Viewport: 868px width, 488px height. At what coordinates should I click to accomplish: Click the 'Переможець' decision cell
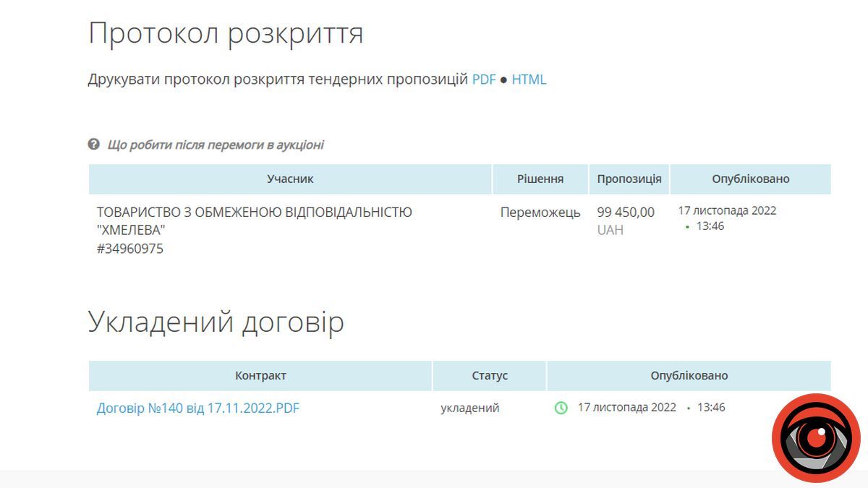[540, 213]
